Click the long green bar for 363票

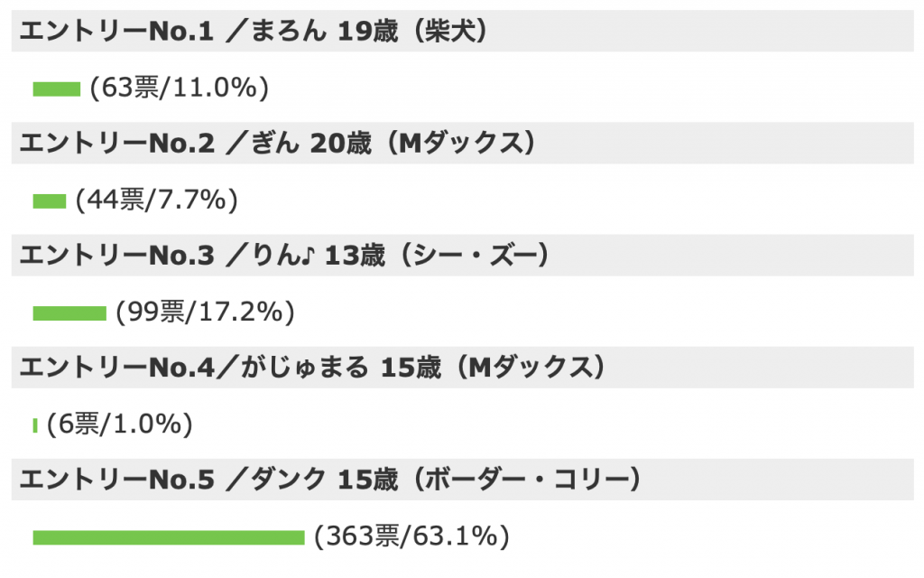tap(169, 537)
